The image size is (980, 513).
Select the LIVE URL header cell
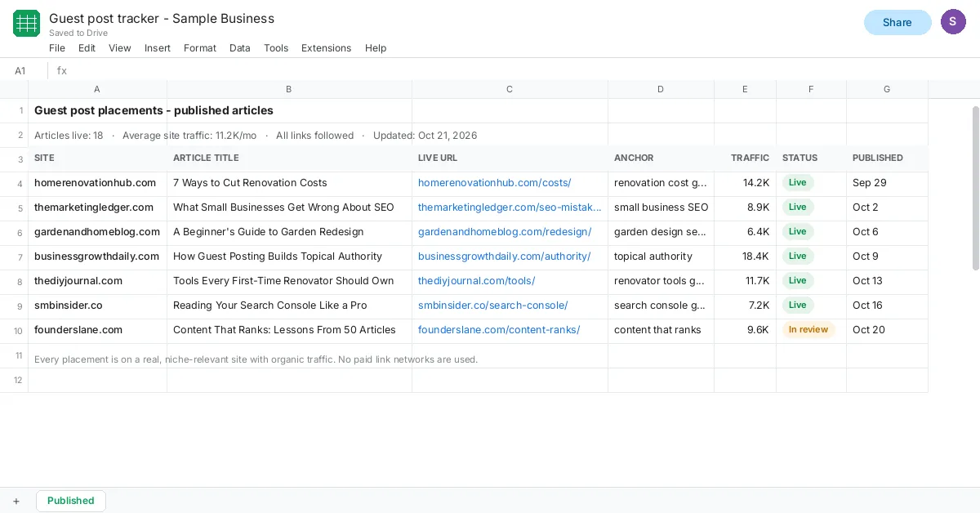pyautogui.click(x=510, y=159)
